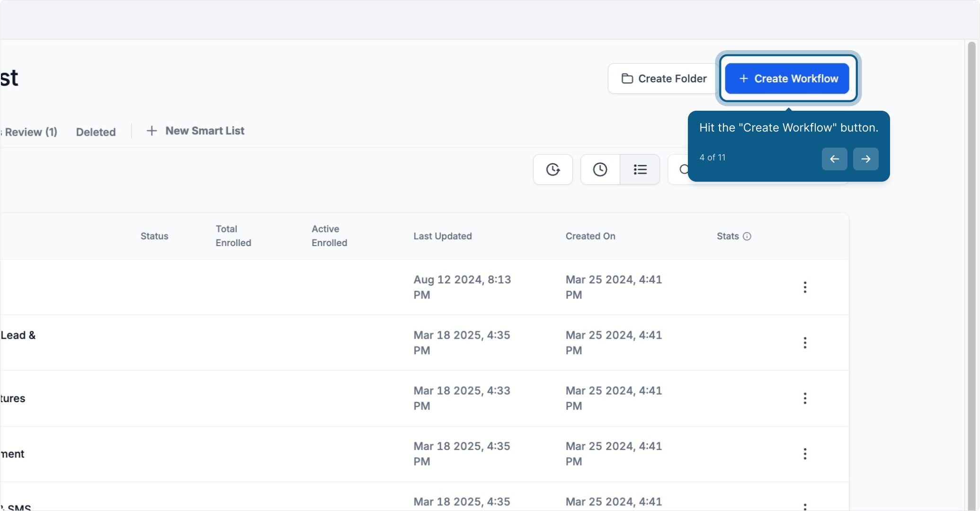Click 'Aug 12 2024, 8:13 PM' cell
This screenshot has height=511, width=980.
[462, 287]
